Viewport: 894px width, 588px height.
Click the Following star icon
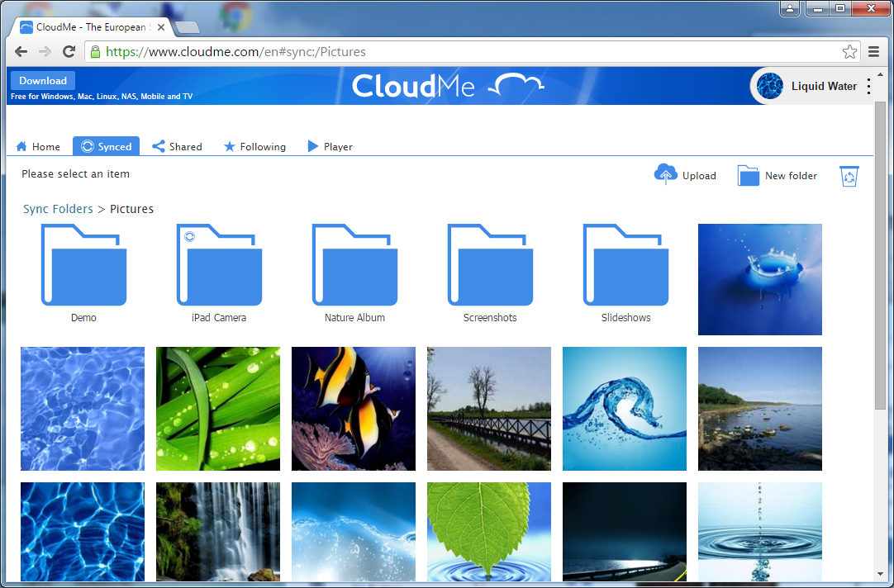(x=229, y=145)
